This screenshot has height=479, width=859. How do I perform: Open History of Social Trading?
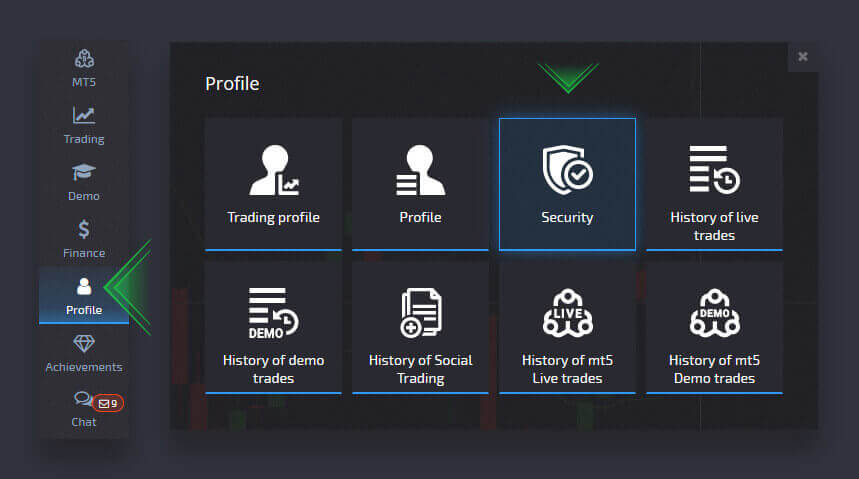pyautogui.click(x=420, y=327)
